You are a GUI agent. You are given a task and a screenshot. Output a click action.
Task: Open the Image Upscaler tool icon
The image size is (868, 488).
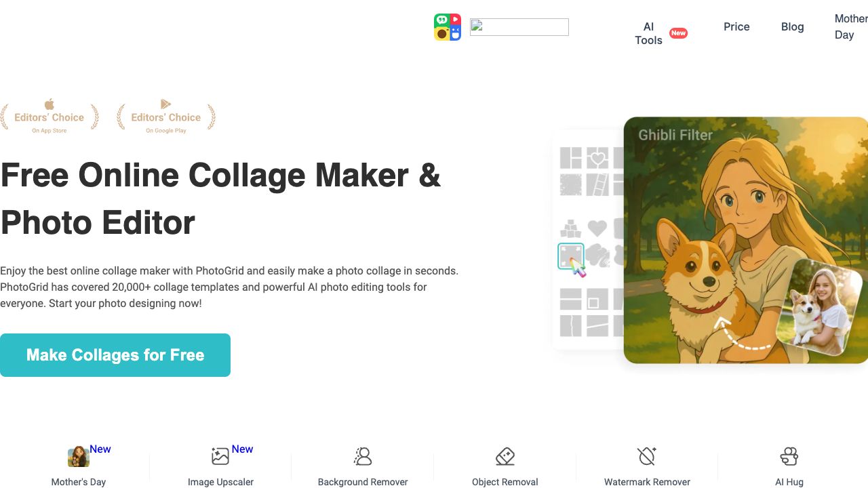point(220,456)
